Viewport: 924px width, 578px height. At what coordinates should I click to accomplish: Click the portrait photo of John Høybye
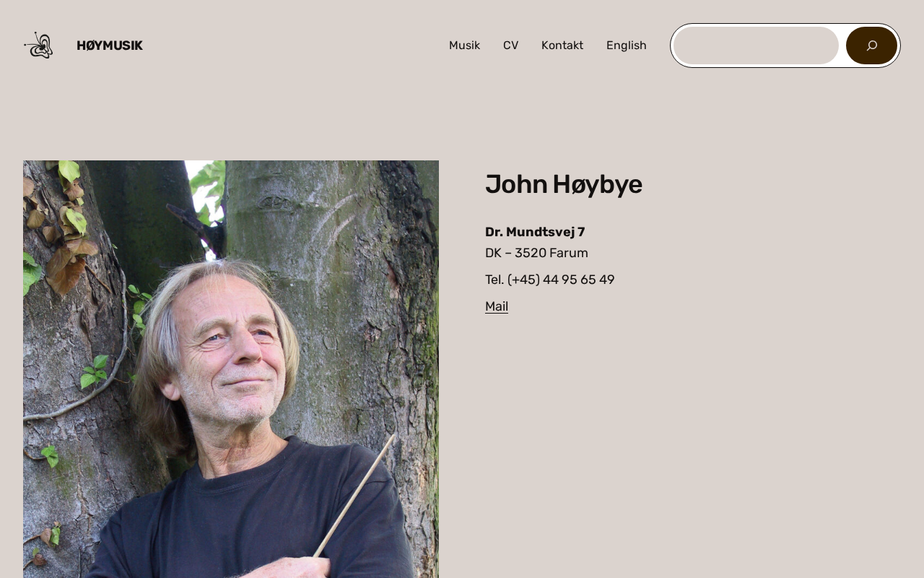[x=231, y=369]
